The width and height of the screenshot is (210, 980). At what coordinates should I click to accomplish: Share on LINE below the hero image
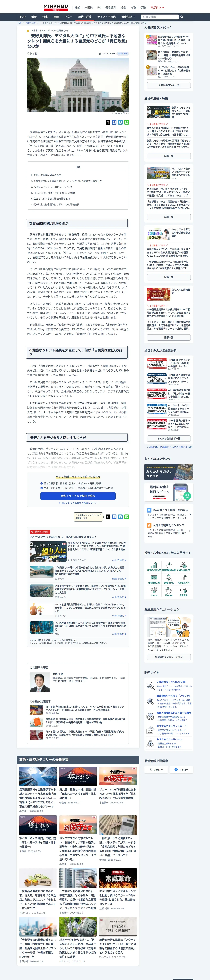[127, 122]
